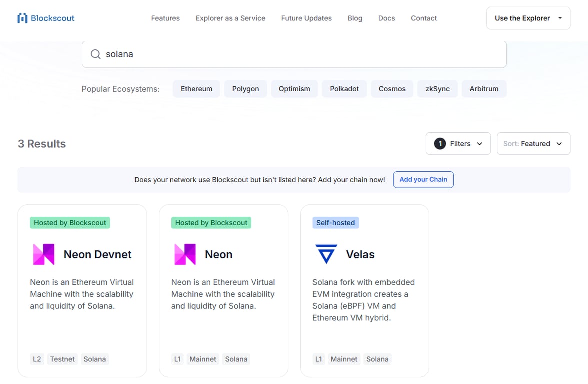
Task: Click the search magnifier icon
Action: tap(96, 54)
